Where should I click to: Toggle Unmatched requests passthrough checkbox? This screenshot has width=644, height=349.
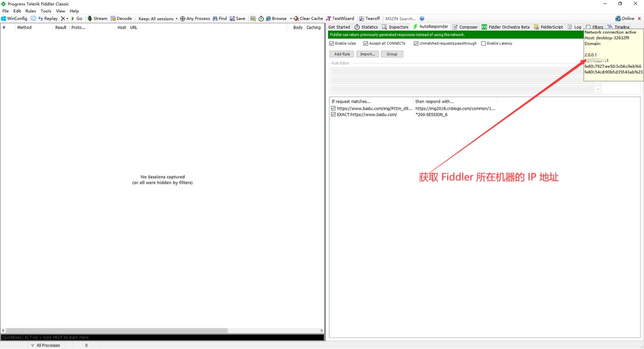[416, 43]
